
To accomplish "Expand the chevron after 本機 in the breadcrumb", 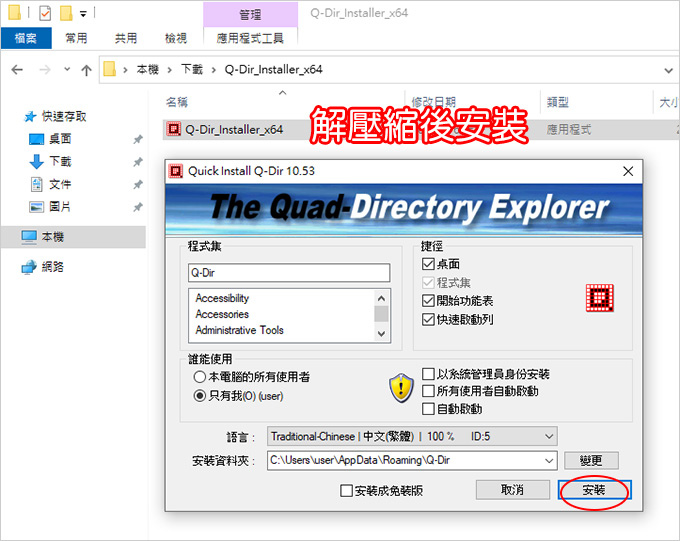I will [x=170, y=70].
